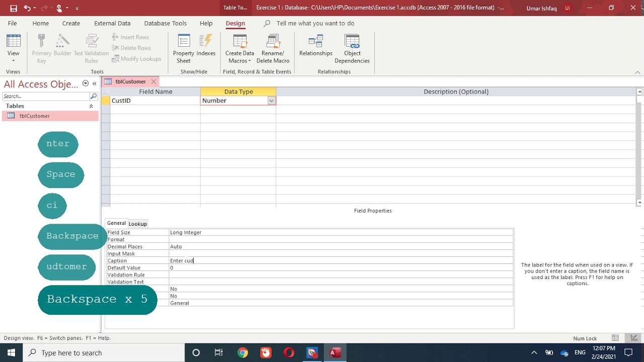Open the Opera browser taskbar icon

[288, 352]
